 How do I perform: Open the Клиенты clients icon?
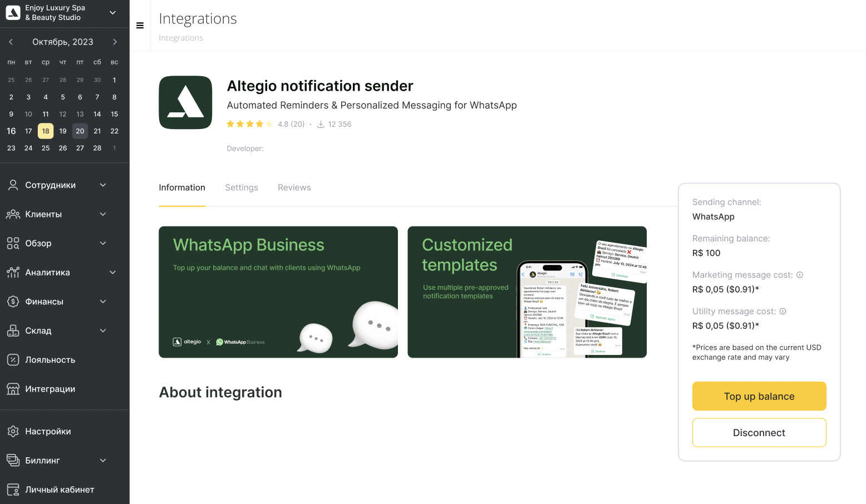tap(13, 214)
